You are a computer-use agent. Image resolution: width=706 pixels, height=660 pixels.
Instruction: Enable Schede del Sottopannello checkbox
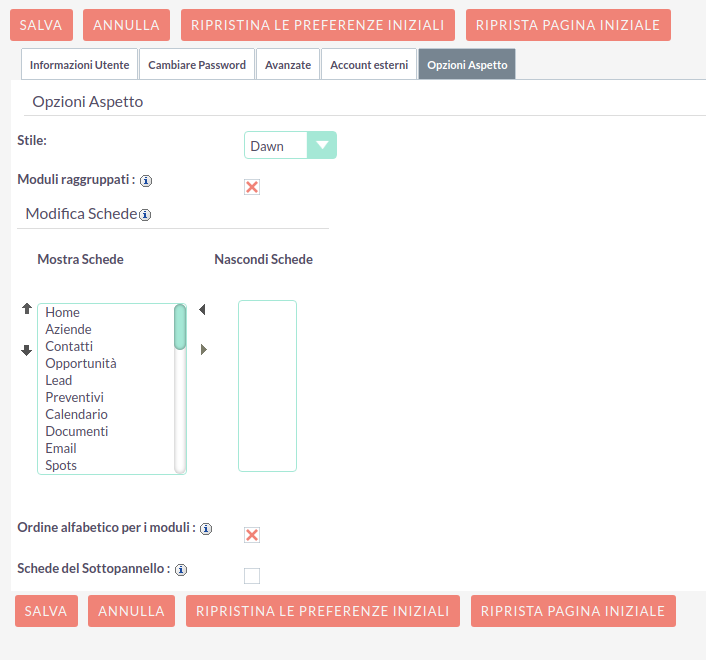click(252, 575)
